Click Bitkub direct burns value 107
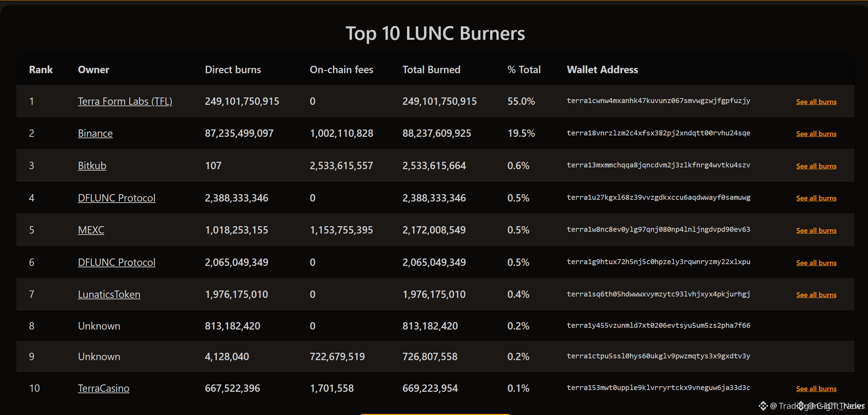868x415 pixels. tap(213, 166)
